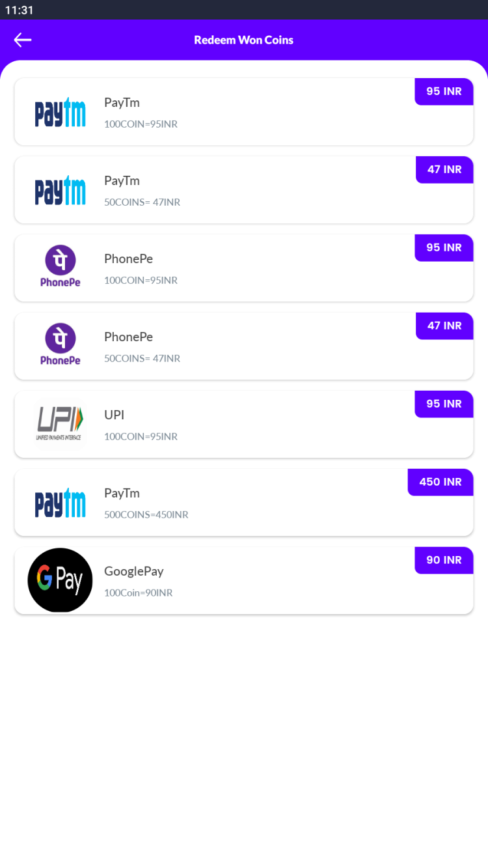This screenshot has width=488, height=868.
Task: Tap the Google Pay logo
Action: click(x=60, y=580)
